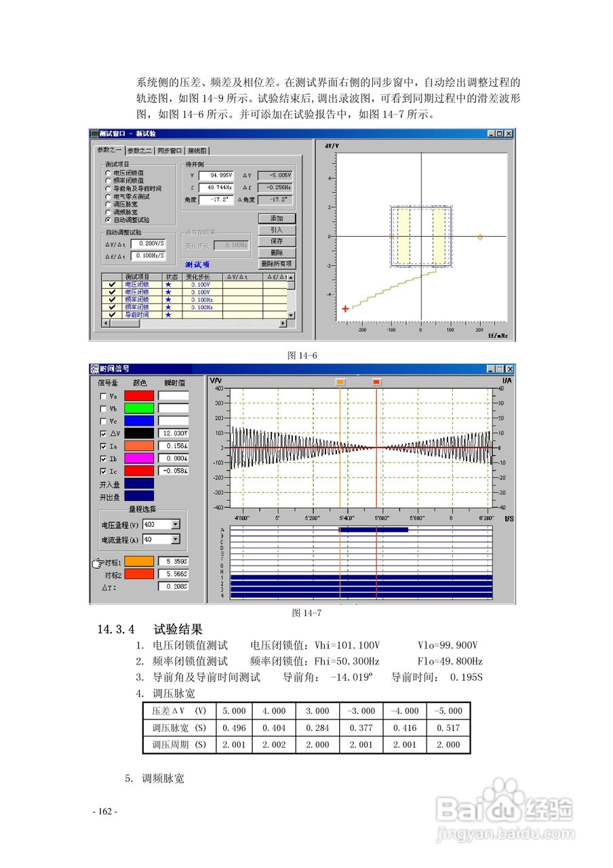This screenshot has height=868, width=613.
Task: Disable the Ic signal checkbox
Action: pos(103,471)
